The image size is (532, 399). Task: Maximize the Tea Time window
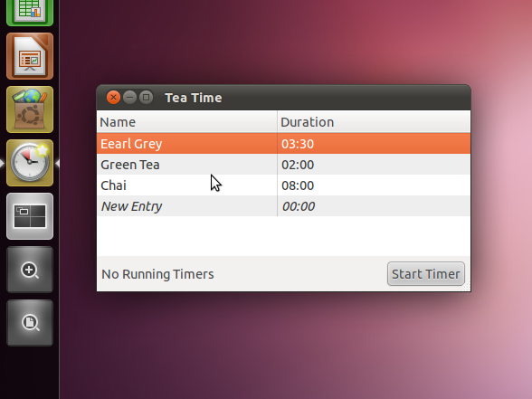click(147, 98)
